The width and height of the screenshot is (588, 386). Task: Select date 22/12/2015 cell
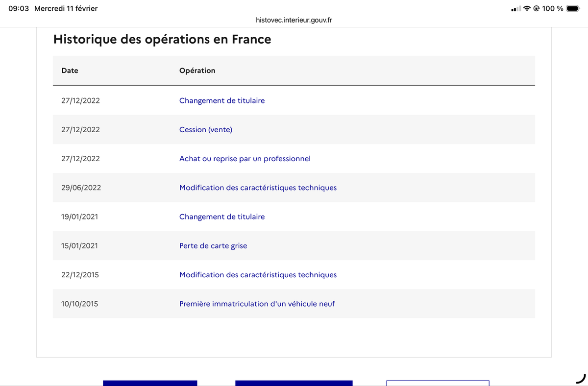[x=80, y=275]
